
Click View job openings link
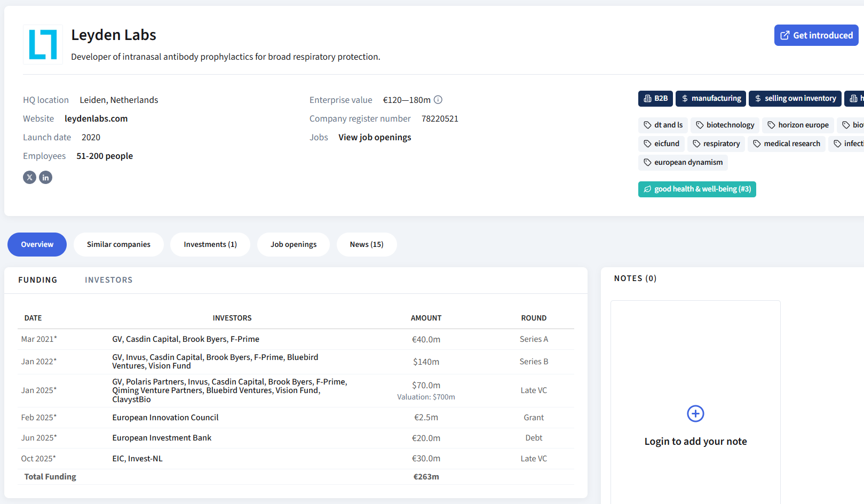(375, 138)
